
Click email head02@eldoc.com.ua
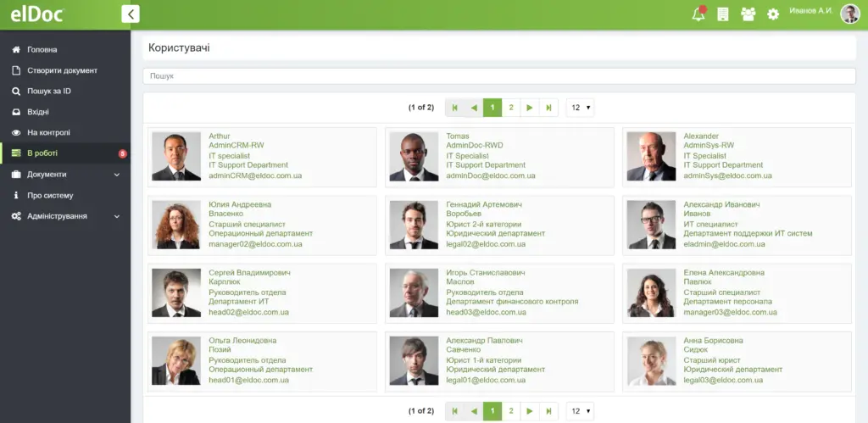(248, 312)
